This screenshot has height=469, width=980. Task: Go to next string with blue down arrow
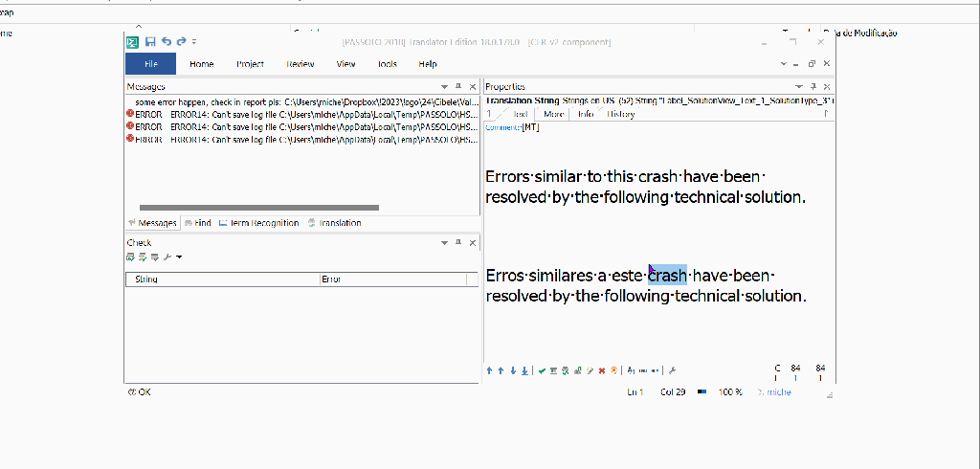[513, 370]
